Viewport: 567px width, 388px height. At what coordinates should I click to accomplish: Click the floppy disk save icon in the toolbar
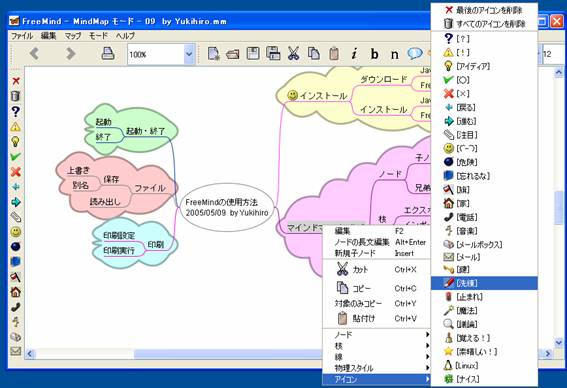pos(253,54)
